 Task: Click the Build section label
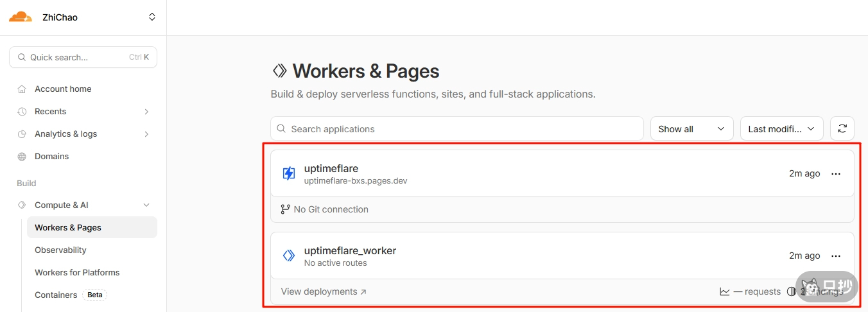(26, 183)
